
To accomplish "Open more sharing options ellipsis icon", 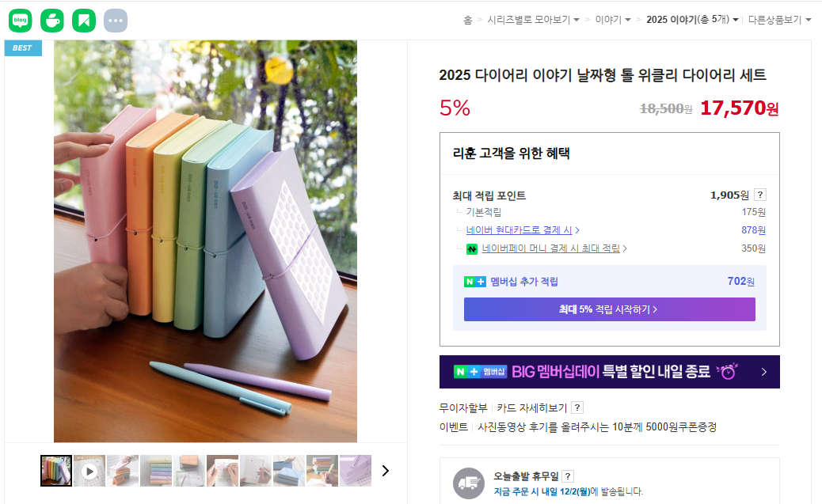I will 116,21.
